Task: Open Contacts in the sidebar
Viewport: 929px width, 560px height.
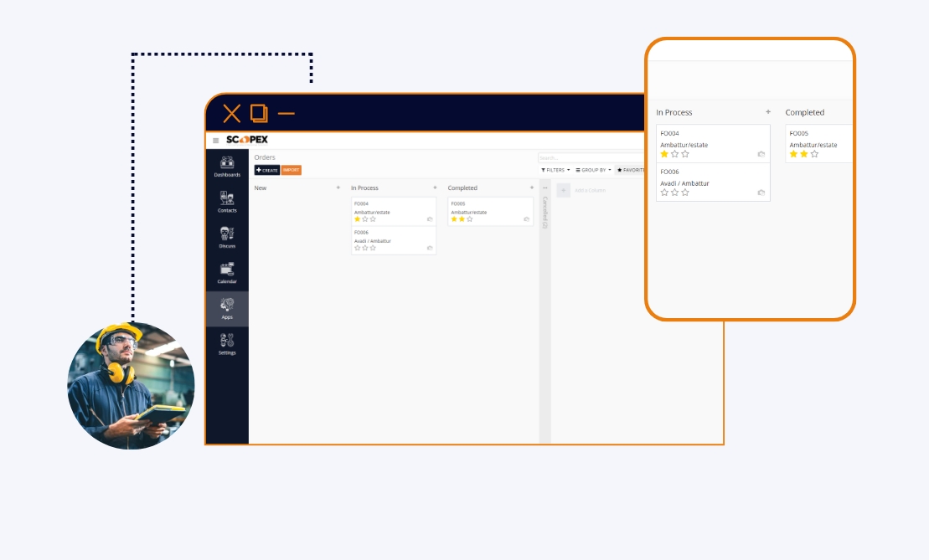Action: pyautogui.click(x=227, y=202)
